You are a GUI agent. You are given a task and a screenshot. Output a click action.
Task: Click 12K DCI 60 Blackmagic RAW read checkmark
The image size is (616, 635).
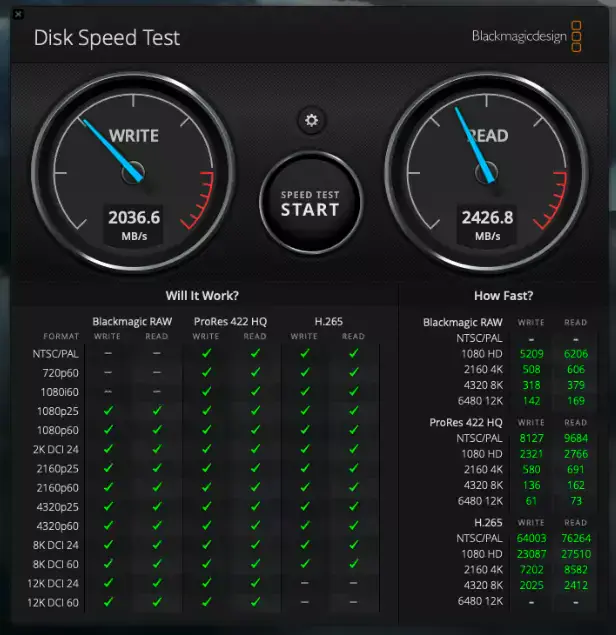(x=157, y=602)
